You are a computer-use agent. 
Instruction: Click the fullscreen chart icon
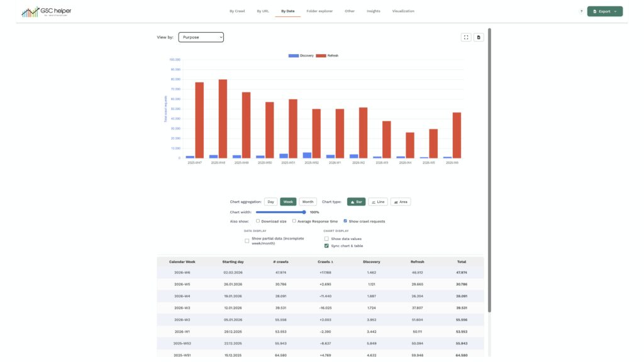point(466,37)
